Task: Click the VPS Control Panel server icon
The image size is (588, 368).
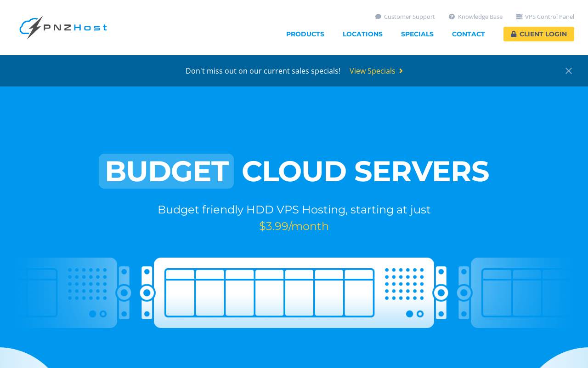Action: (x=519, y=17)
